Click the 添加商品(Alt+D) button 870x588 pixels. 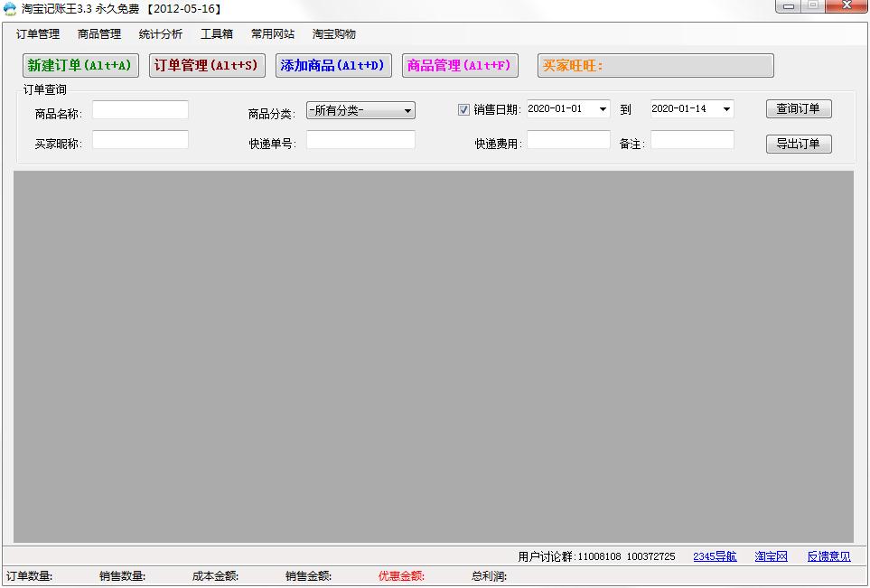[333, 65]
